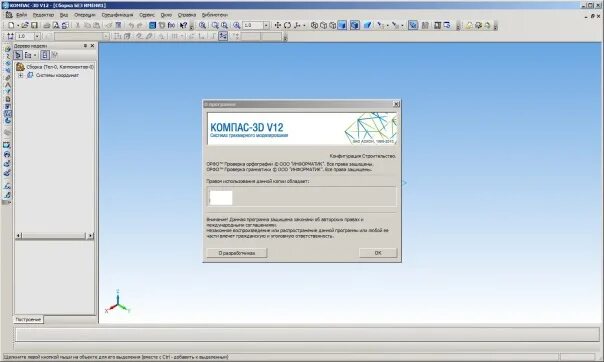
Task: Open Print preview from the toolbar
Action: (56, 25)
